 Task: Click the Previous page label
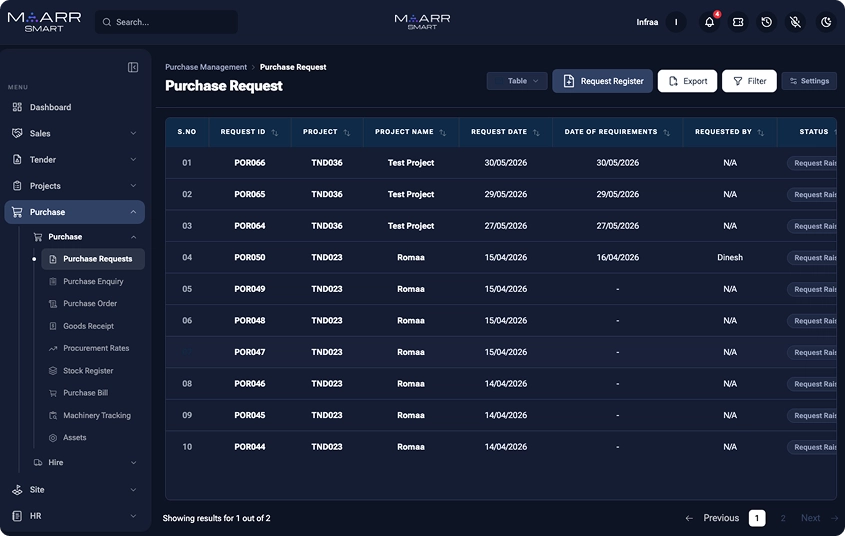click(x=721, y=518)
